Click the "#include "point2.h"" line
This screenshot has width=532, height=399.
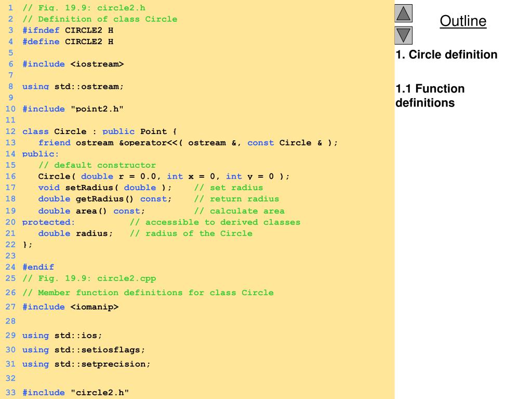pyautogui.click(x=73, y=109)
